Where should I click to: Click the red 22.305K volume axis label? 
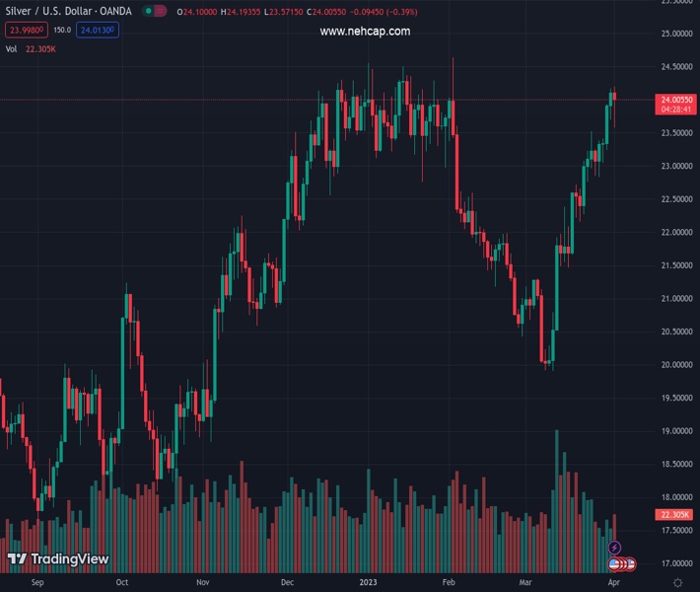pyautogui.click(x=676, y=515)
